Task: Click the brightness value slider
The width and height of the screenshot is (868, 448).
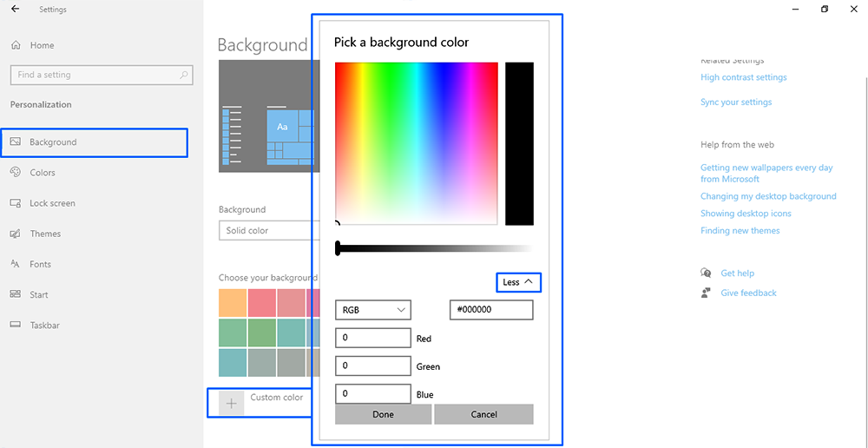Action: [434, 249]
